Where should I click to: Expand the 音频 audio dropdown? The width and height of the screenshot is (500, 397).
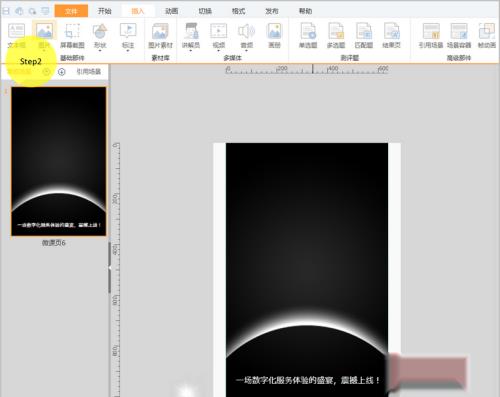[x=247, y=37]
